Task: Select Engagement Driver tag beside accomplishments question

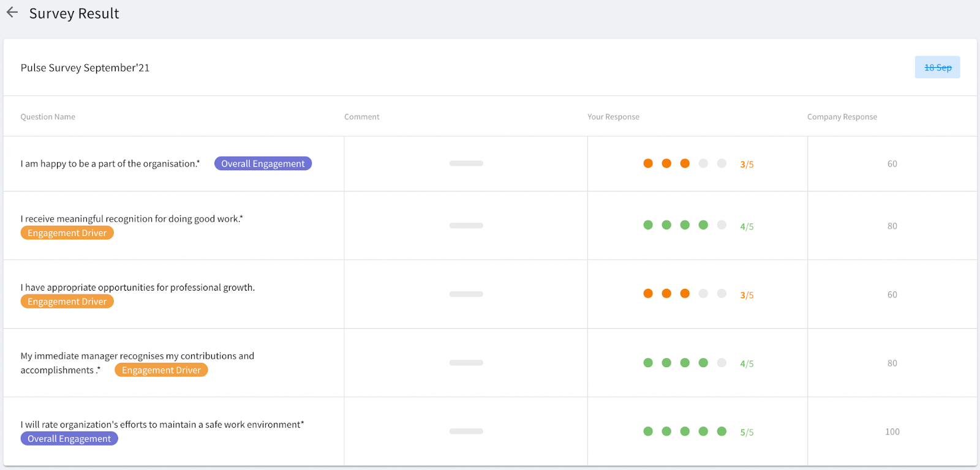Action: 161,370
